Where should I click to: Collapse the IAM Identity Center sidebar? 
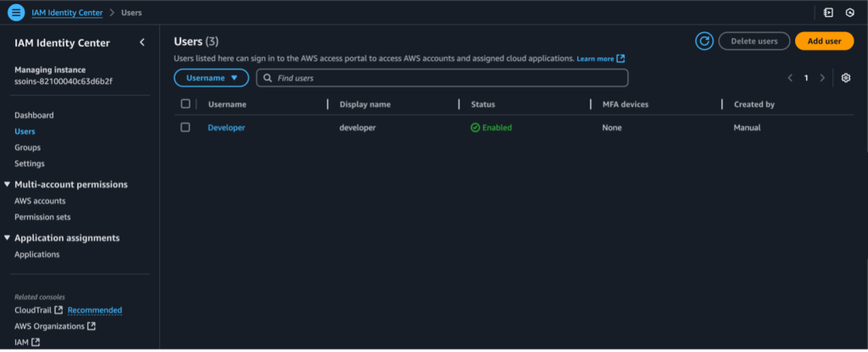coord(142,42)
